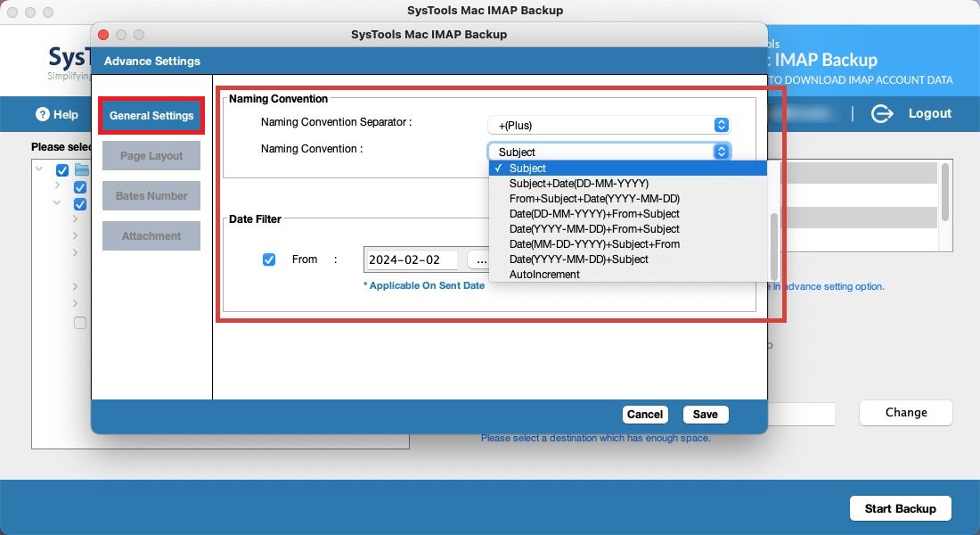The image size is (980, 535).
Task: Choose the AutoIncrement naming option
Action: pos(627,274)
